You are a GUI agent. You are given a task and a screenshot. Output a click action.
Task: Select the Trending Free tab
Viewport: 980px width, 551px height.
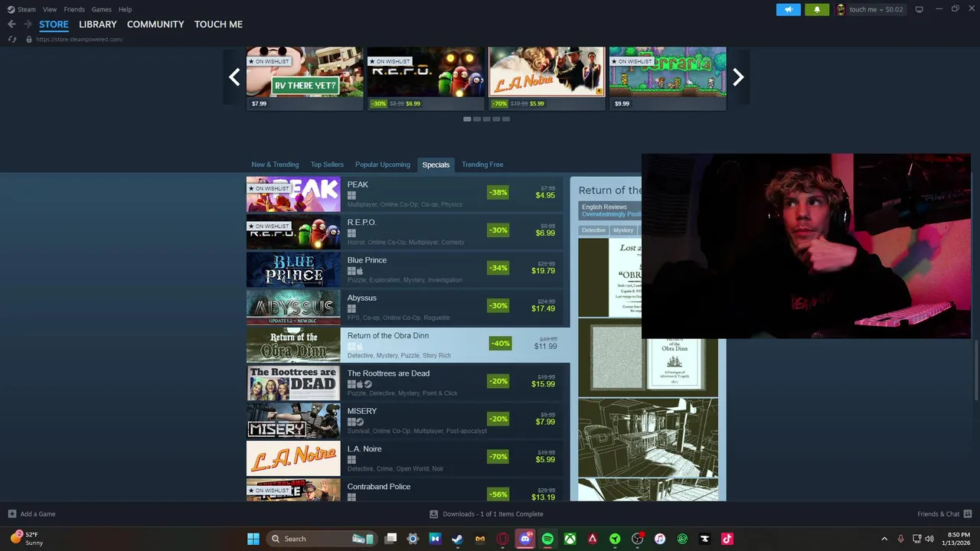pos(482,165)
